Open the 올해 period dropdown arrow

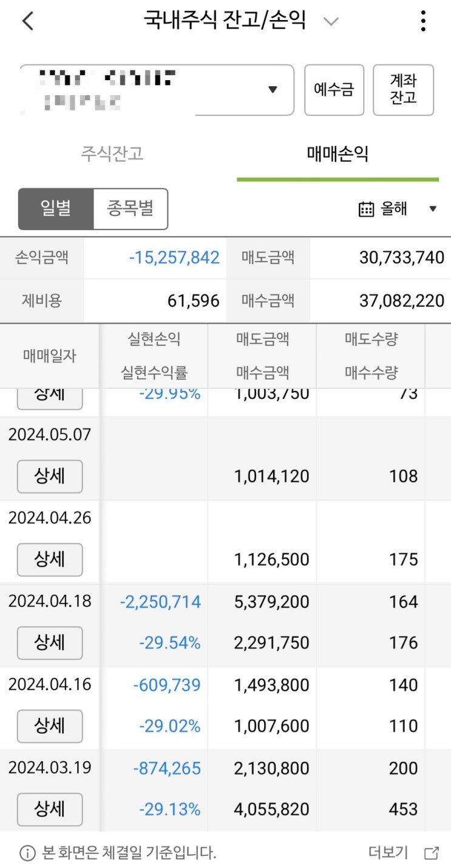[433, 209]
